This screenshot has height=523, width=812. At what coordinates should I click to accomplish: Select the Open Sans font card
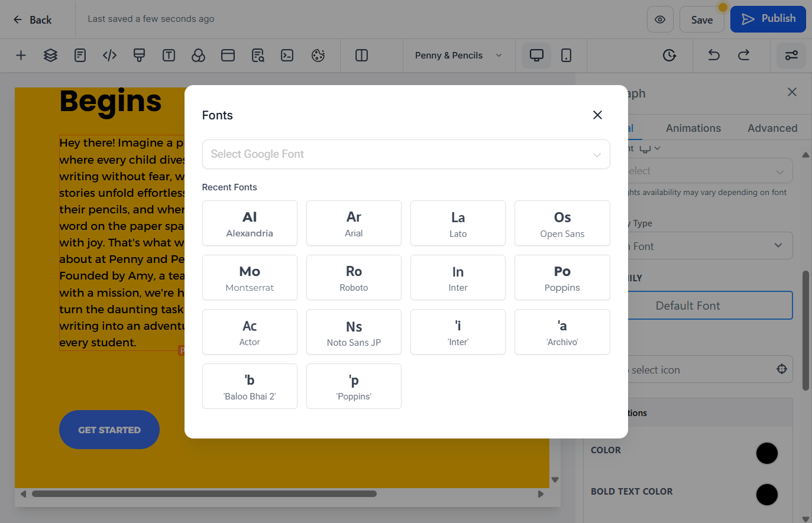point(562,223)
